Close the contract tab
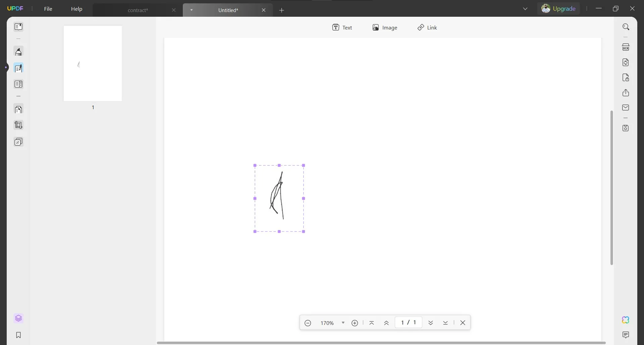Screen dimensions: 644x345 pos(174,10)
